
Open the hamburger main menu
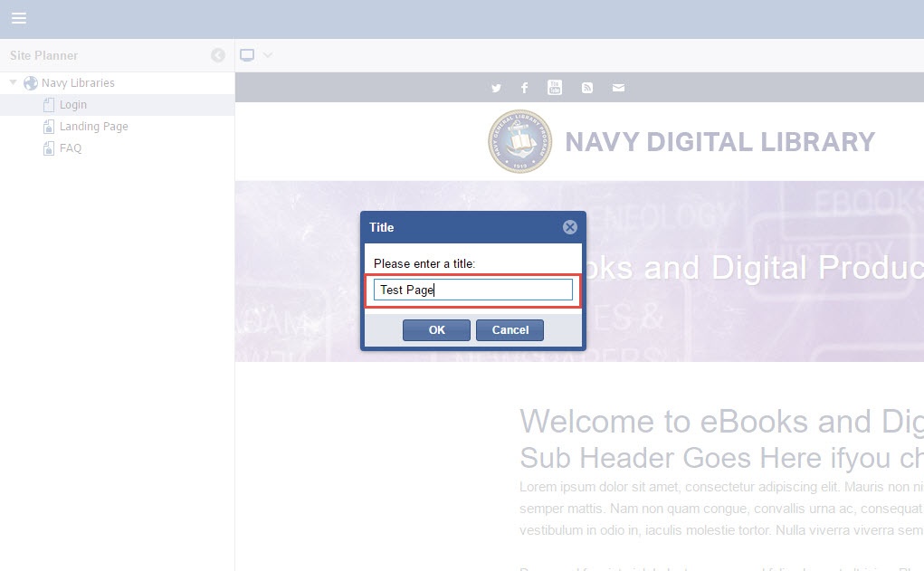pos(18,18)
